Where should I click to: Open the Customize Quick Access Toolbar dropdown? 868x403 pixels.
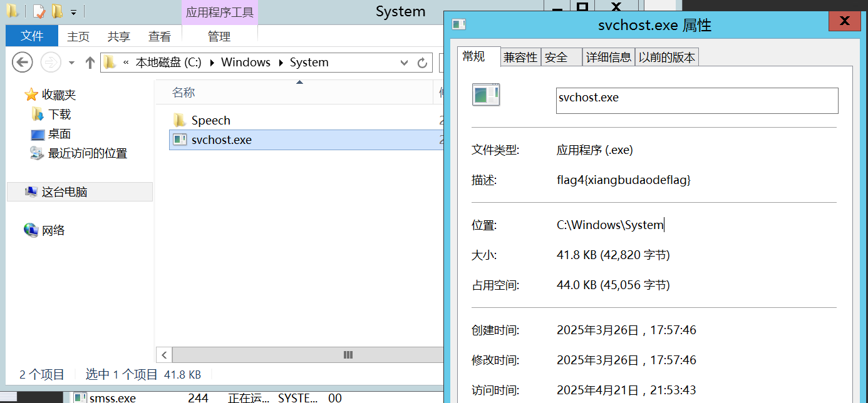(73, 12)
